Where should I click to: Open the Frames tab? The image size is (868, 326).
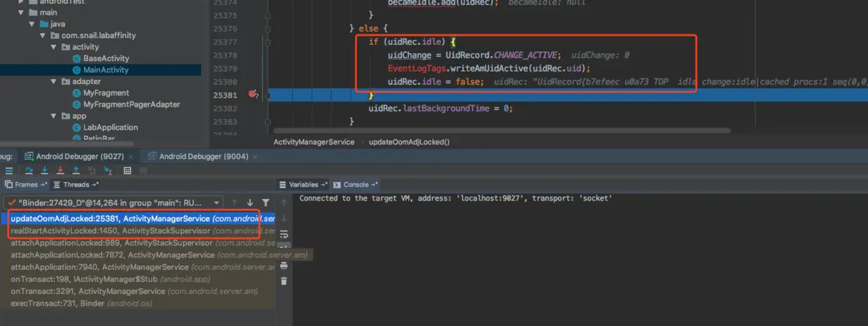[27, 184]
